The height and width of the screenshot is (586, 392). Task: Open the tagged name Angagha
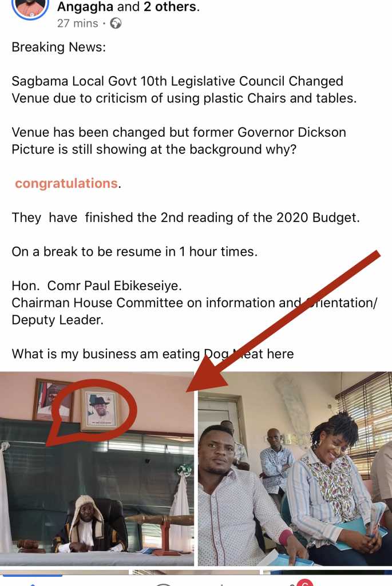tap(85, 7)
